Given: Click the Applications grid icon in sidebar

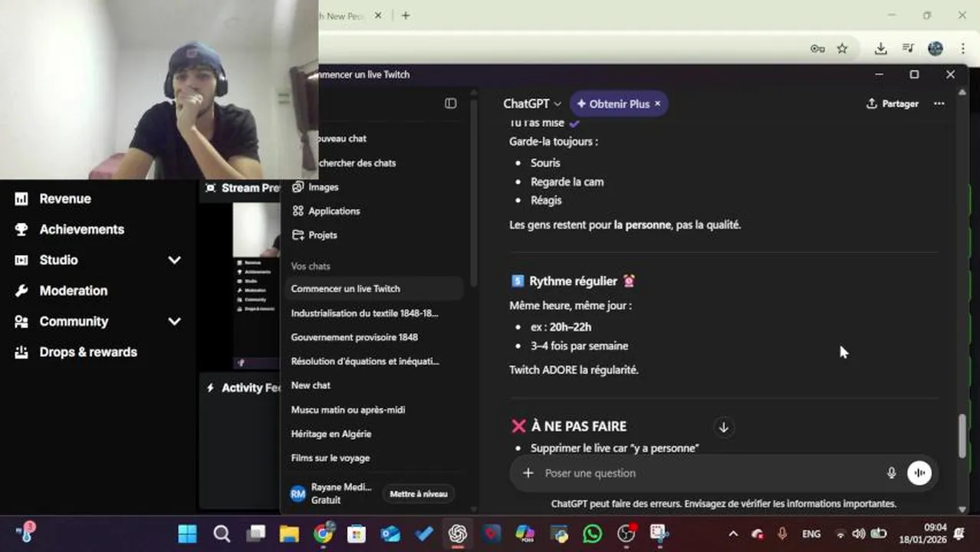Looking at the screenshot, I should point(298,211).
